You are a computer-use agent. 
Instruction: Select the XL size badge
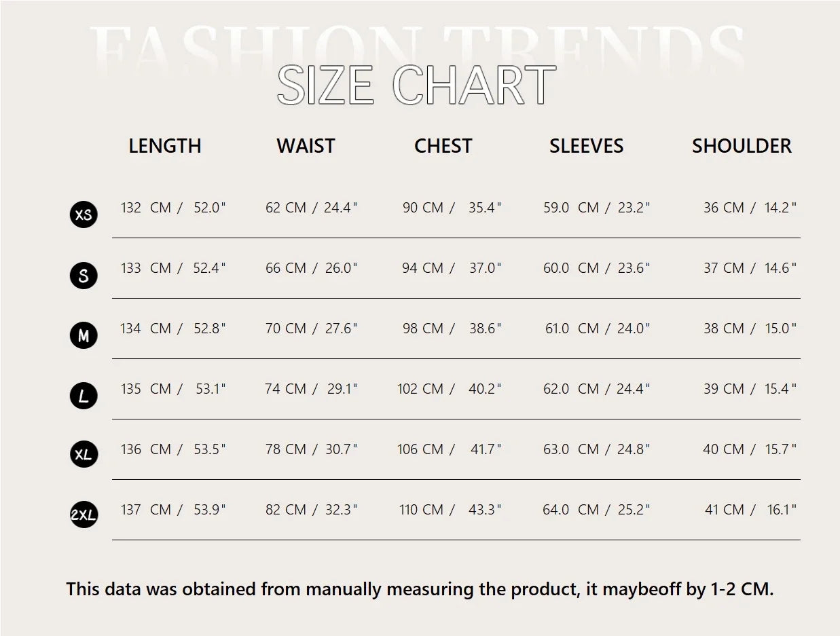pos(84,455)
